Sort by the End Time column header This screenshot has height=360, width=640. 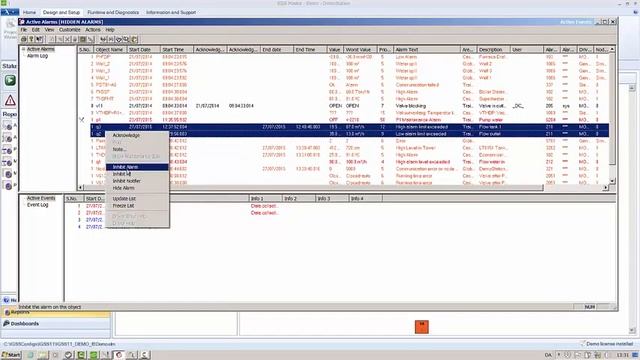pyautogui.click(x=310, y=49)
